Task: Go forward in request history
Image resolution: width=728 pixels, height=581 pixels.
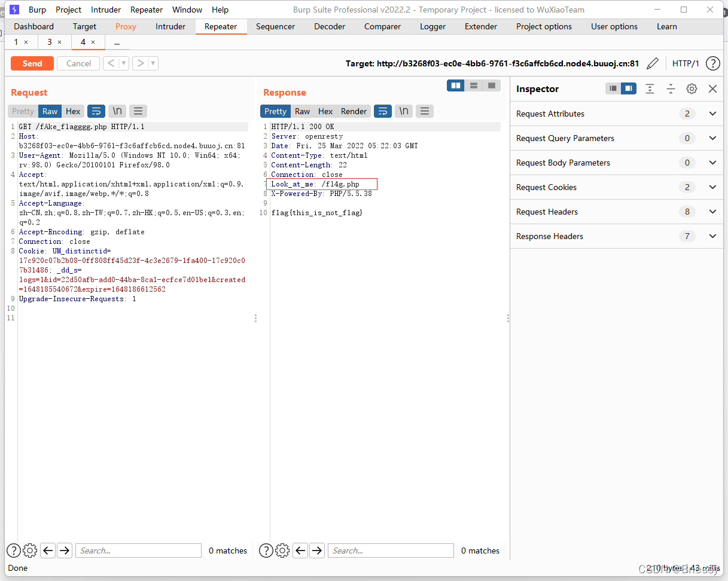Action: tap(140, 63)
